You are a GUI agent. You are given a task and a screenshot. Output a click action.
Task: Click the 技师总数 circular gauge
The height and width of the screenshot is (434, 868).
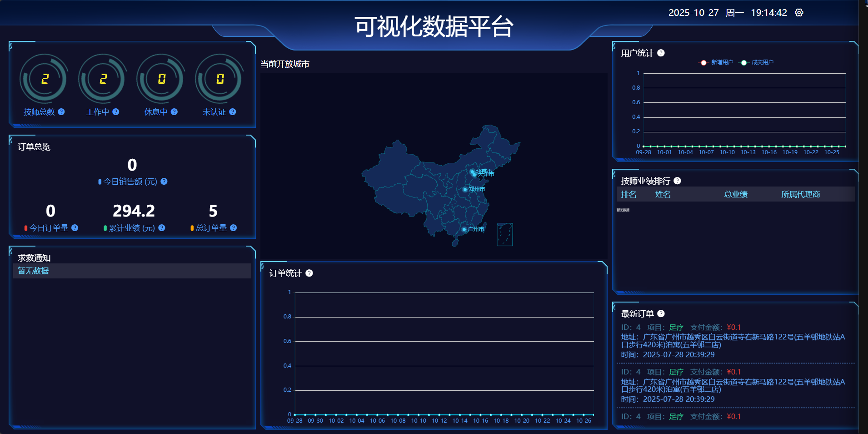coord(44,79)
